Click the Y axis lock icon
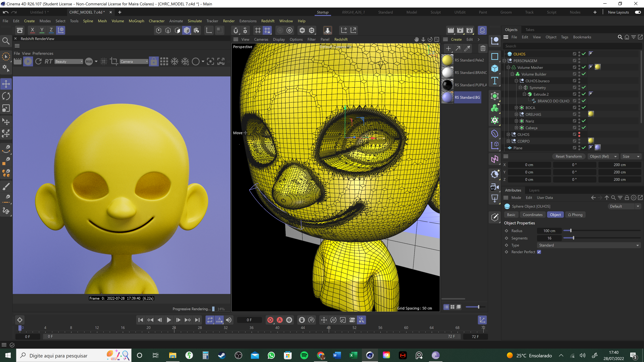644x362 pixels. pos(42,30)
